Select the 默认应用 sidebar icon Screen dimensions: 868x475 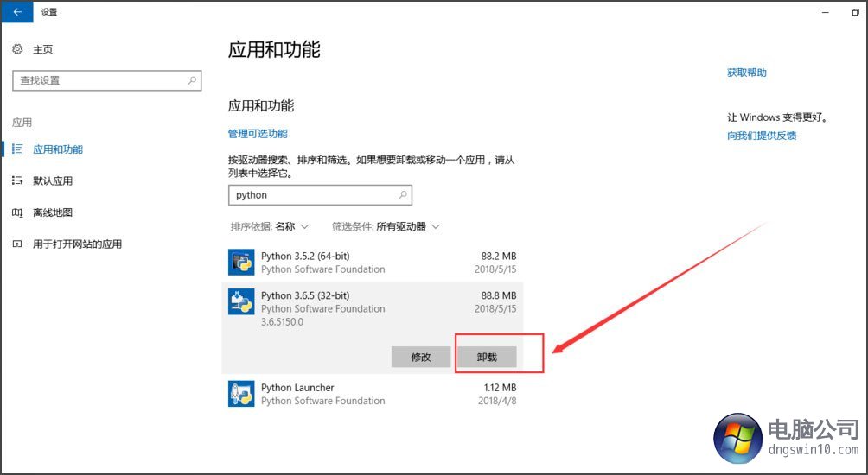tap(17, 180)
